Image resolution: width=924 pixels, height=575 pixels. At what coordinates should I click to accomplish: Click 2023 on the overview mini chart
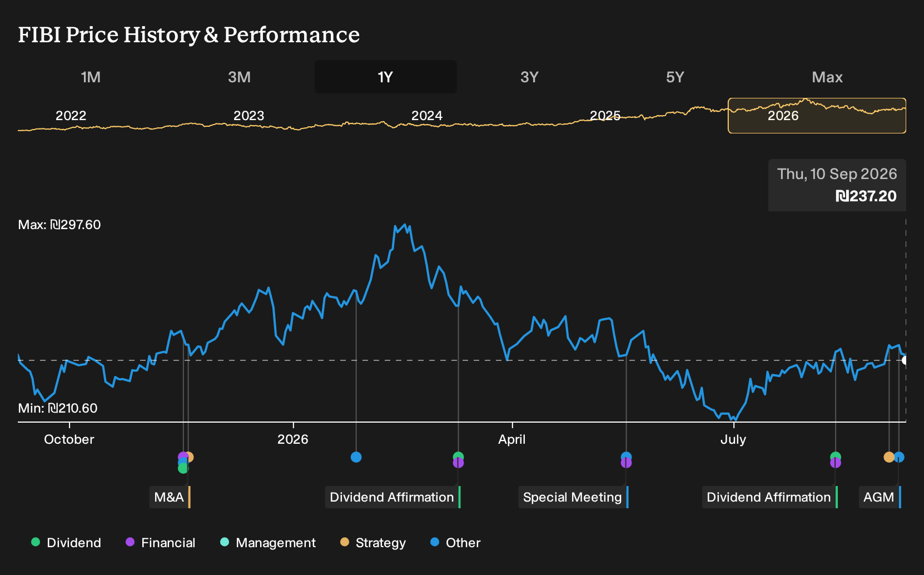tap(249, 116)
